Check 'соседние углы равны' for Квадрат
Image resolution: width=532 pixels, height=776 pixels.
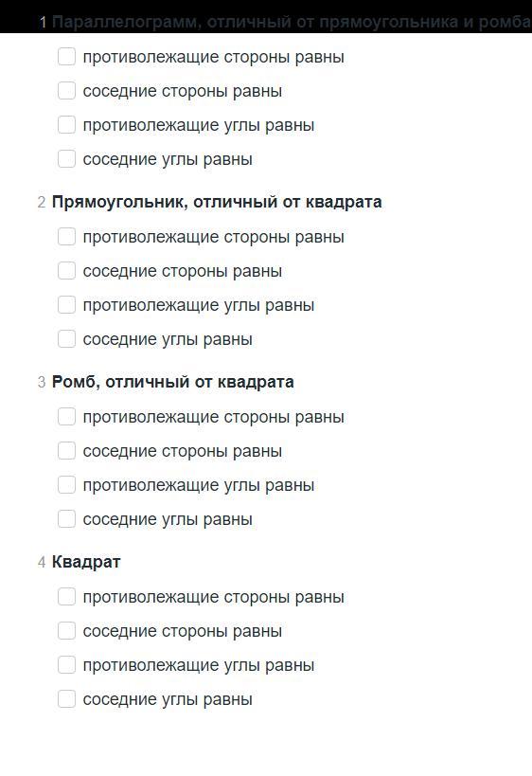coord(67,699)
